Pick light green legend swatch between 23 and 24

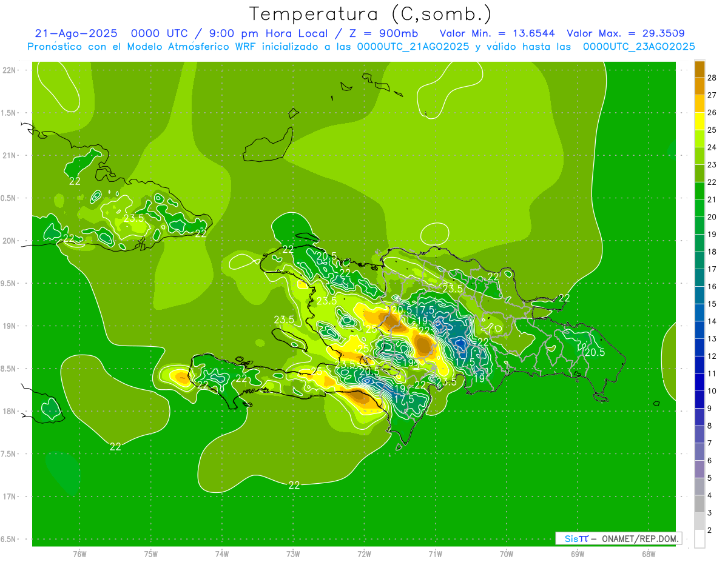(699, 156)
